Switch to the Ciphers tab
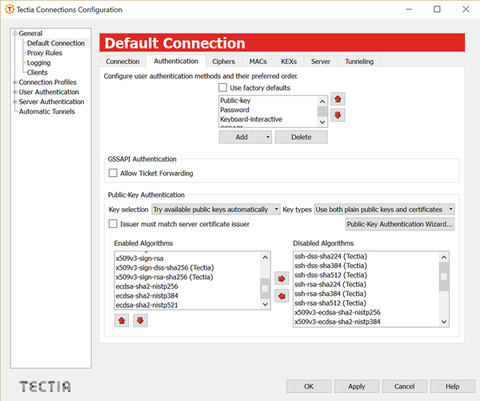The image size is (480, 401). [223, 61]
